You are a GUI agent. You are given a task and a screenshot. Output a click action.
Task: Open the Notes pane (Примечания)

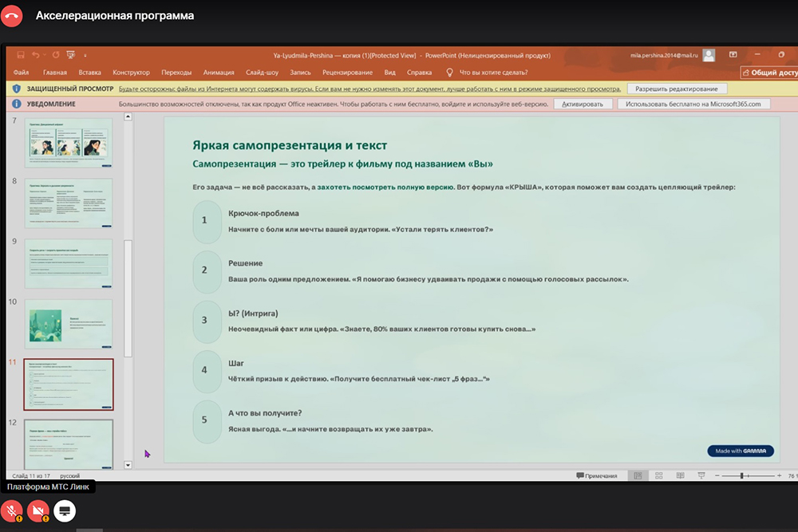click(x=596, y=475)
